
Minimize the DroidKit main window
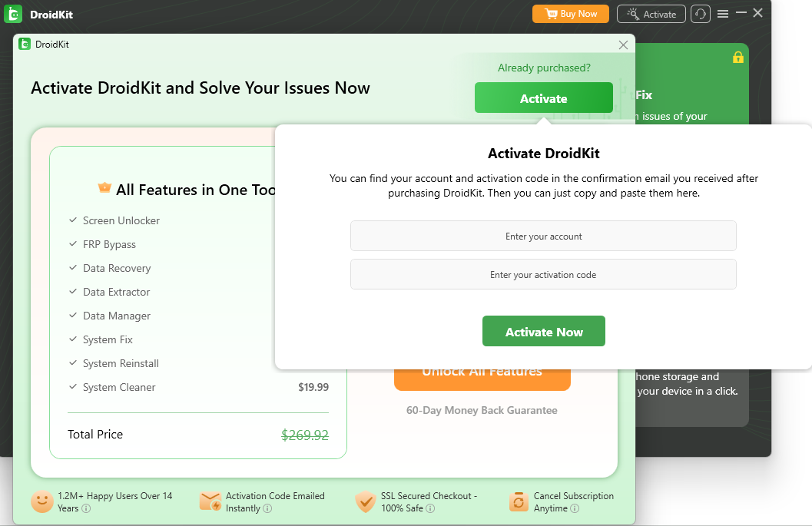coord(741,12)
